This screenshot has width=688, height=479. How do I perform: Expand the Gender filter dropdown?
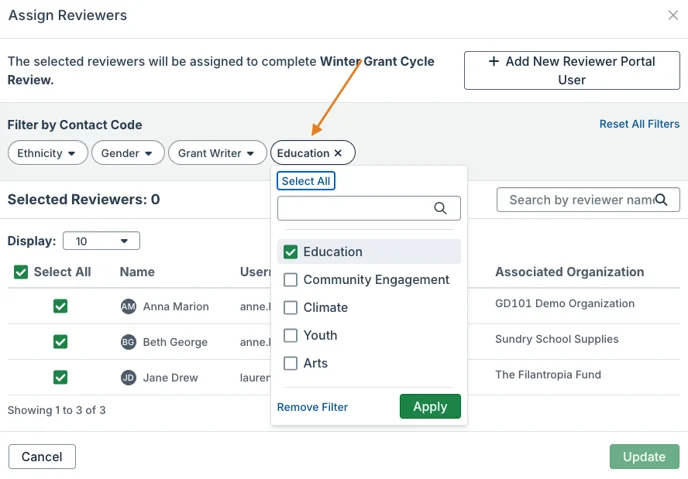(x=128, y=153)
